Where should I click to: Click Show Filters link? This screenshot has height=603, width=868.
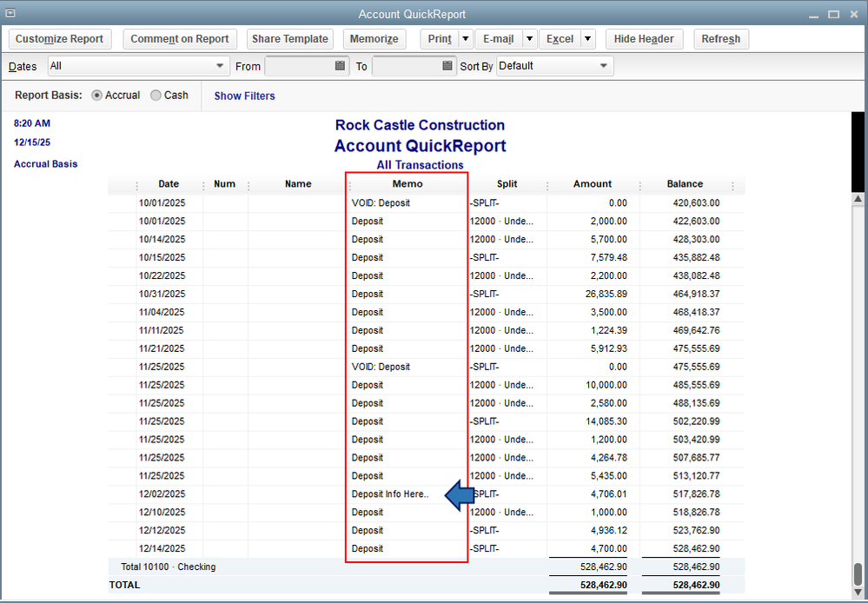[244, 96]
